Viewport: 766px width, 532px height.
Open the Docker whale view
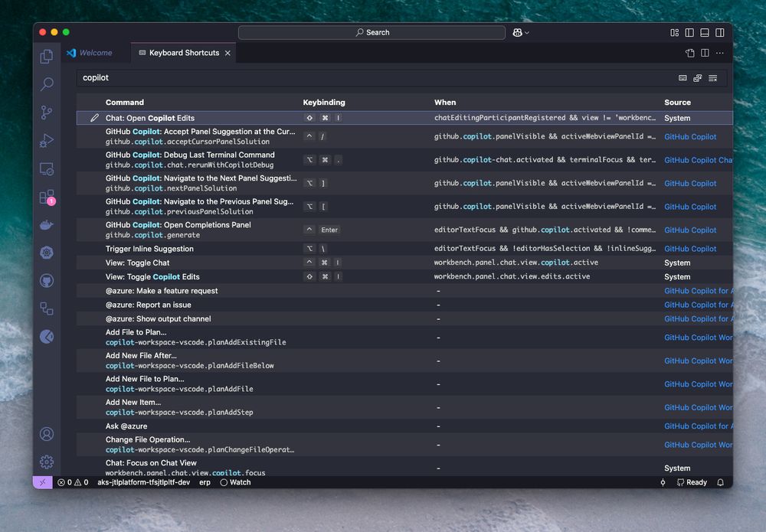(47, 224)
